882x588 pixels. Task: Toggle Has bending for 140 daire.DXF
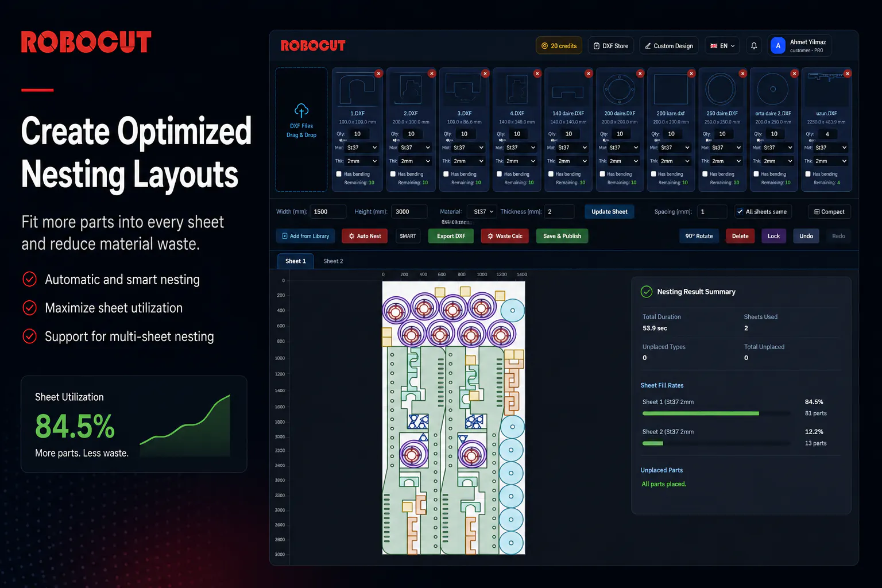[x=551, y=174]
